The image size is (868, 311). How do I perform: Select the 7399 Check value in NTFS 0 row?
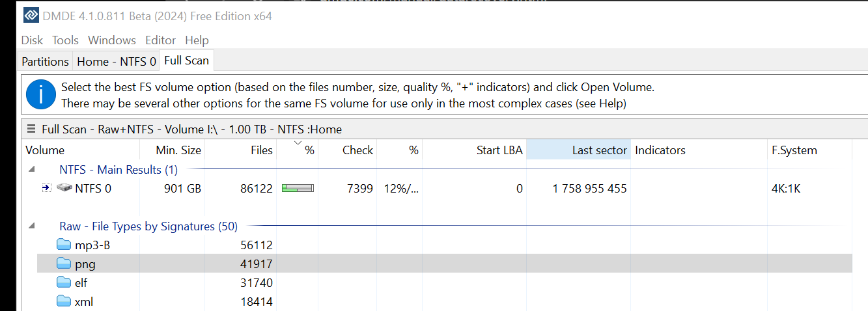click(x=360, y=189)
